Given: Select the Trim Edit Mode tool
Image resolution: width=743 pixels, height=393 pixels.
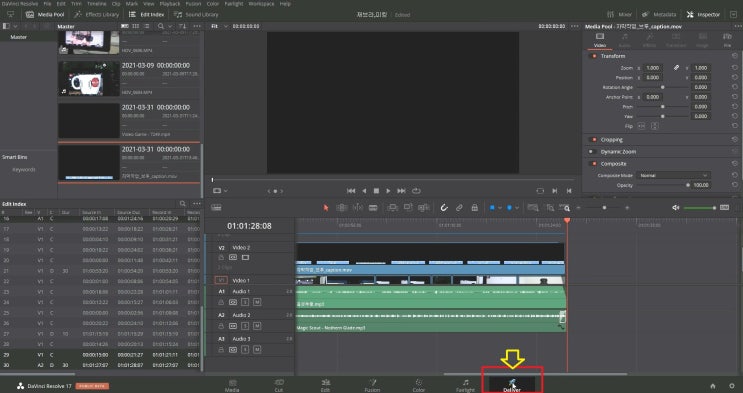Looking at the screenshot, I should click(341, 208).
